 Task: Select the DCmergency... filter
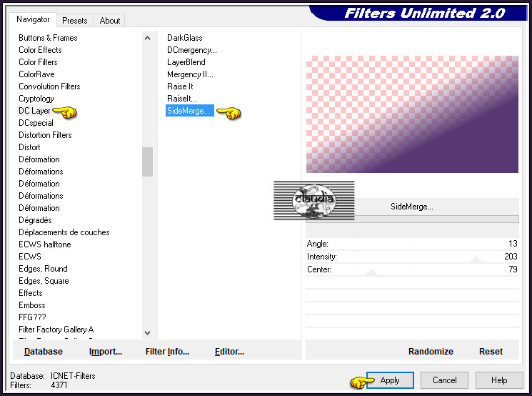click(x=191, y=50)
